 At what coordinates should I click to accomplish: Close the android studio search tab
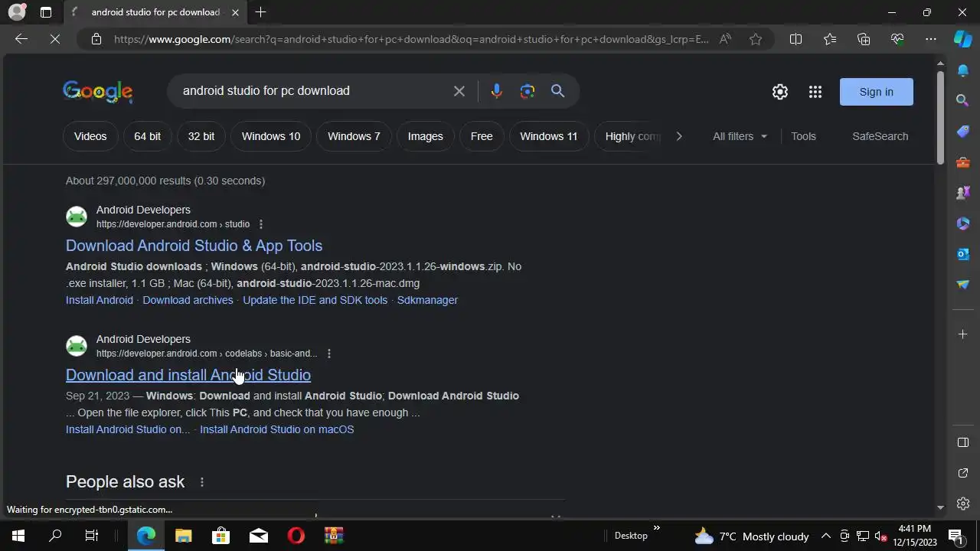point(235,12)
